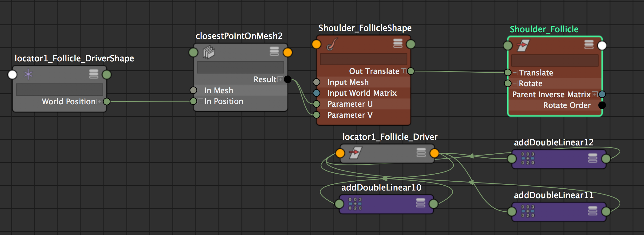This screenshot has width=644, height=235.
Task: Click the orange output port of closestPointOnMesh2
Action: click(x=288, y=52)
